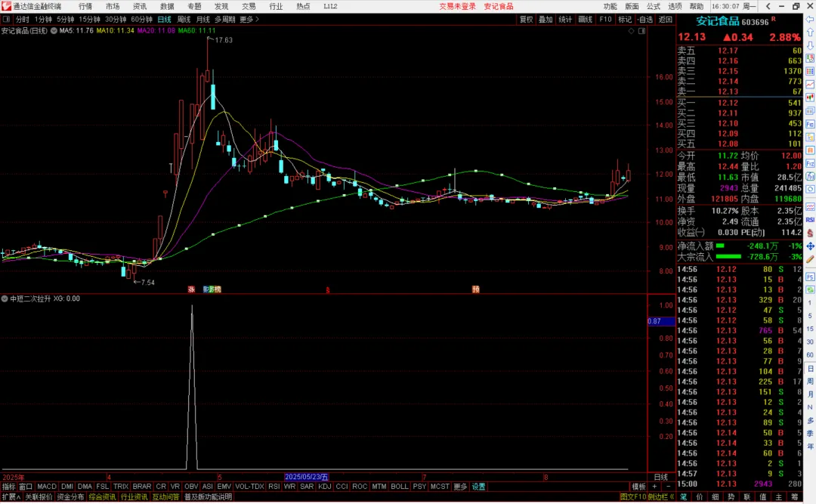
Task: Click the red dollar sign sidebar icon
Action: [x=810, y=233]
